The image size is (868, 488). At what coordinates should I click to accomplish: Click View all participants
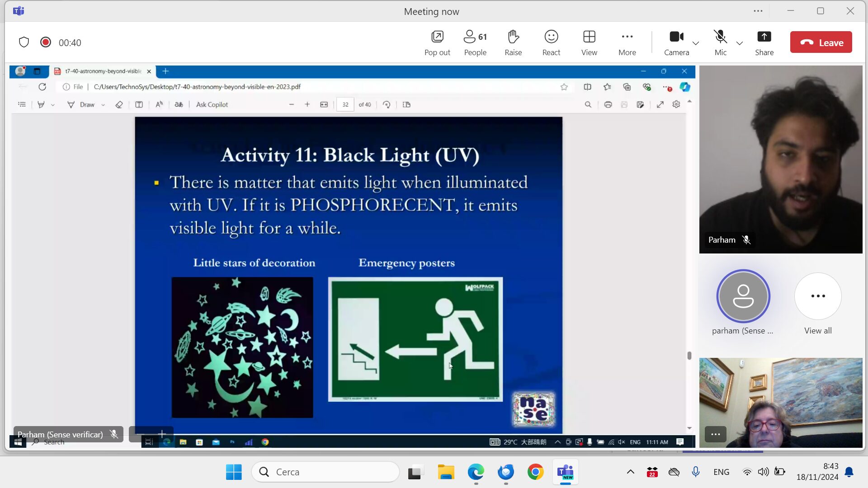[x=818, y=304]
